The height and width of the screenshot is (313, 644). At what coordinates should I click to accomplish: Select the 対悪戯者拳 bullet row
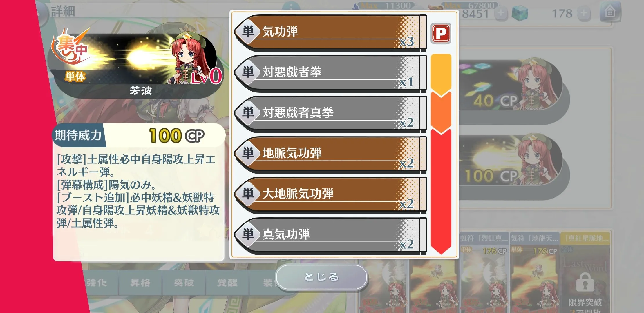click(330, 74)
